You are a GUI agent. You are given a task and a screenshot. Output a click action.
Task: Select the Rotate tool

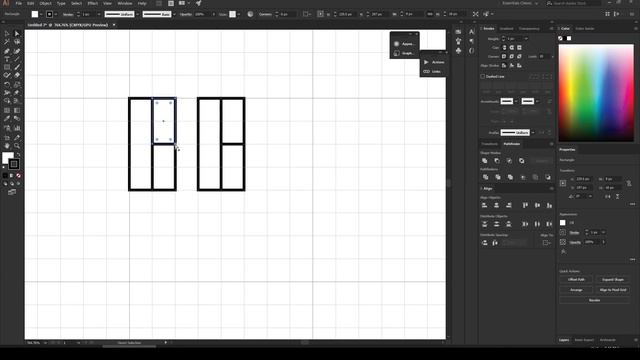[x=7, y=84]
